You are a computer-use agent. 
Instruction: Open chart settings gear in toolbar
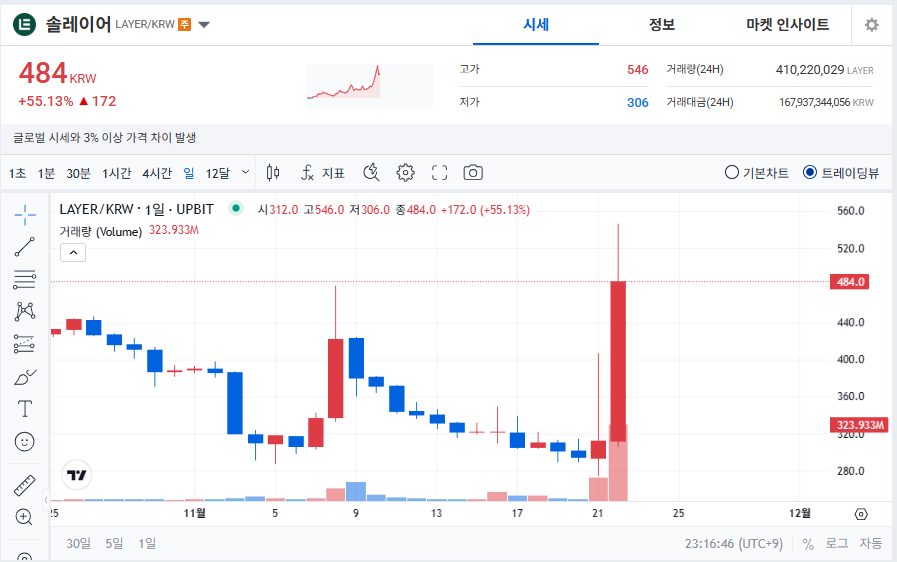pos(405,172)
